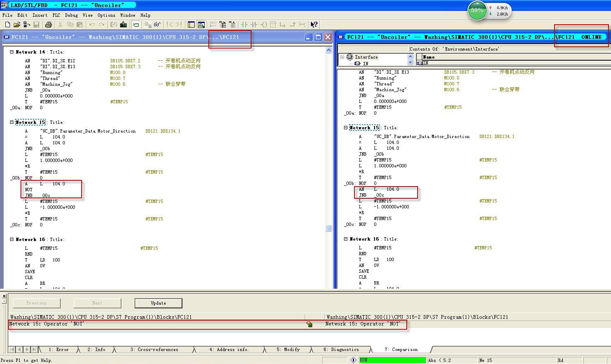The width and height of the screenshot is (611, 364).
Task: Switch to the 1: Error tab
Action: click(58, 349)
